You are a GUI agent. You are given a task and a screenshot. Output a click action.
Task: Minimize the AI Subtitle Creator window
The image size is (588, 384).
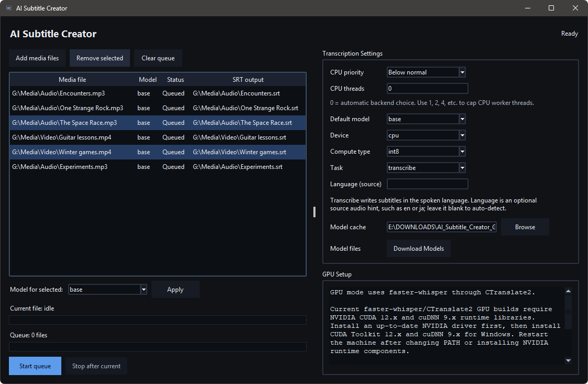coord(528,8)
